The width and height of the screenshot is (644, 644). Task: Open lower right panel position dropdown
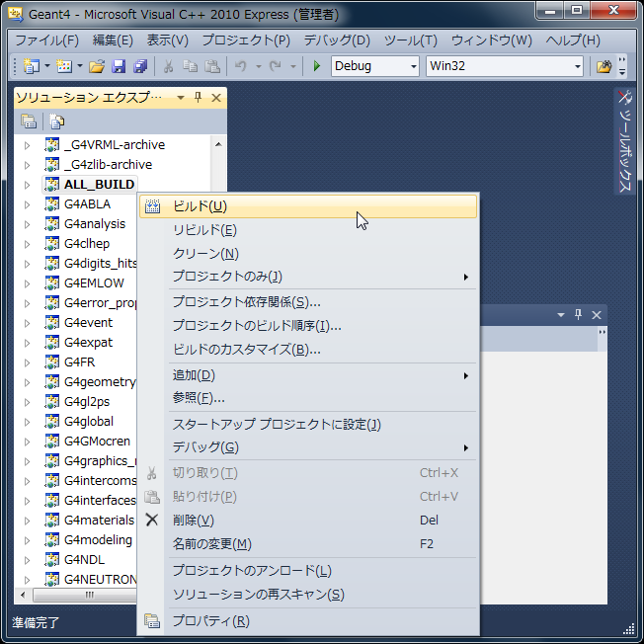point(561,315)
